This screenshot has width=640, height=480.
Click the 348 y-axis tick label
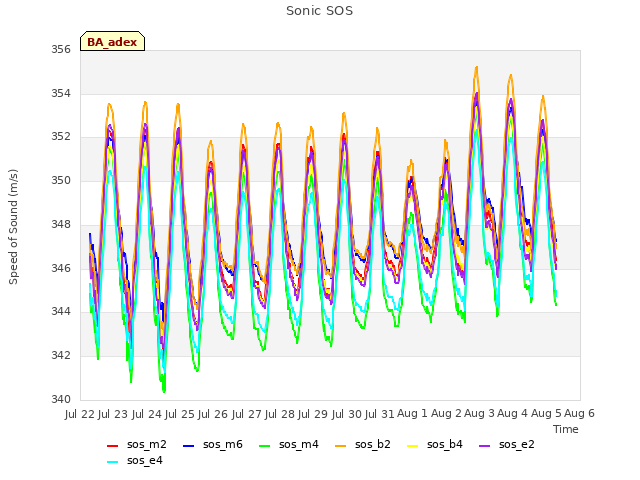61,224
